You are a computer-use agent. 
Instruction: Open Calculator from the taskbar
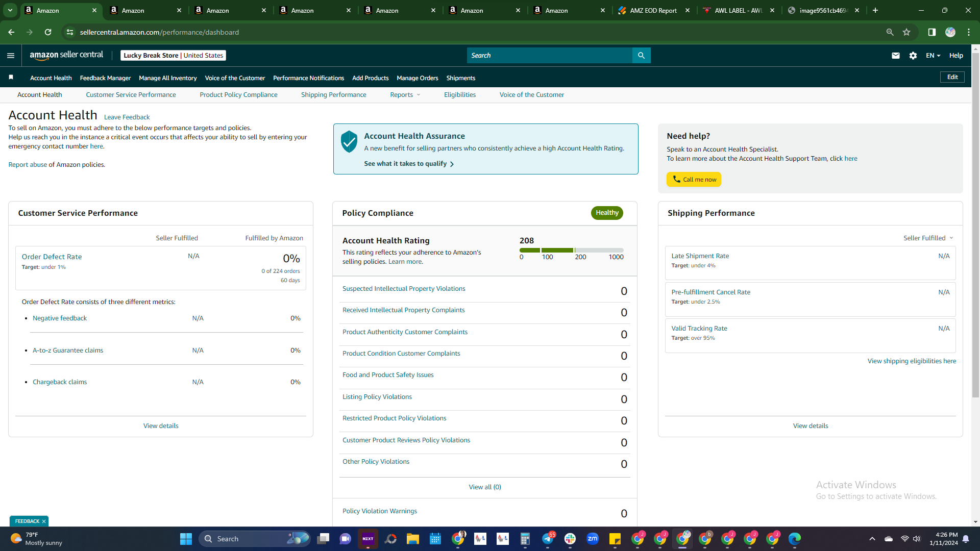pyautogui.click(x=525, y=539)
